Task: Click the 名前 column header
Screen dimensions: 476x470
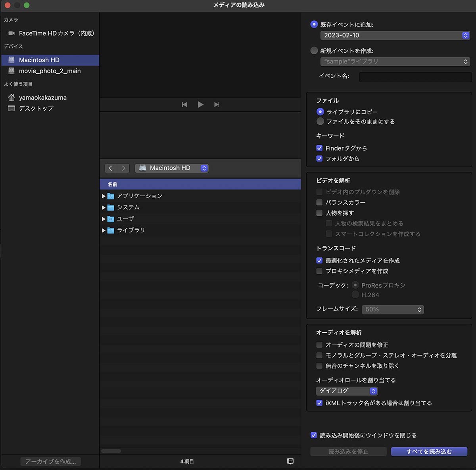Action: pos(200,184)
